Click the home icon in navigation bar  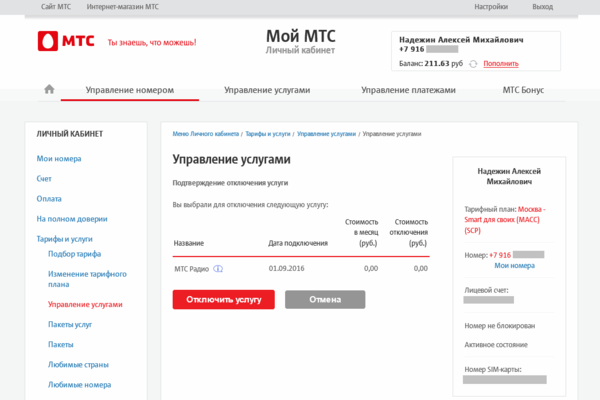pos(49,90)
